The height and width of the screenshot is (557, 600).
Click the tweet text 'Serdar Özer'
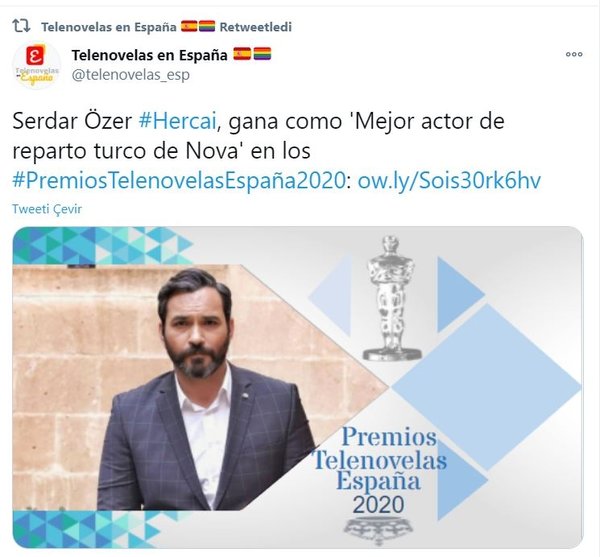pyautogui.click(x=72, y=121)
